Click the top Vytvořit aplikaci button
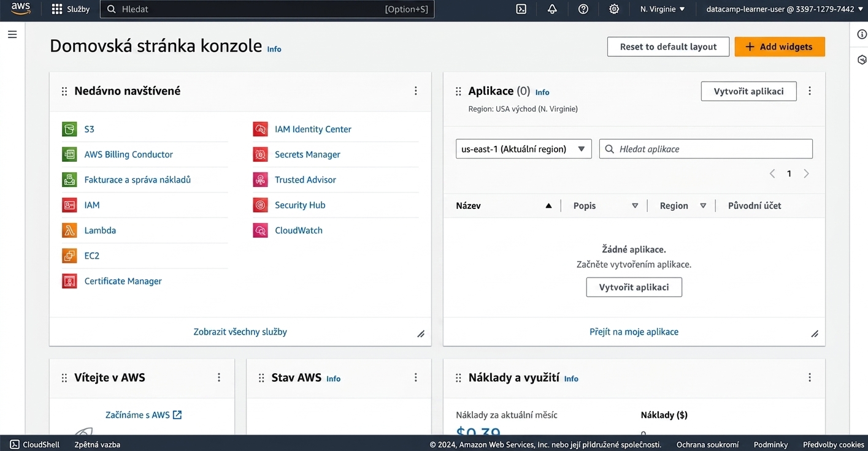Screen dimensions: 868x451 (x=748, y=91)
